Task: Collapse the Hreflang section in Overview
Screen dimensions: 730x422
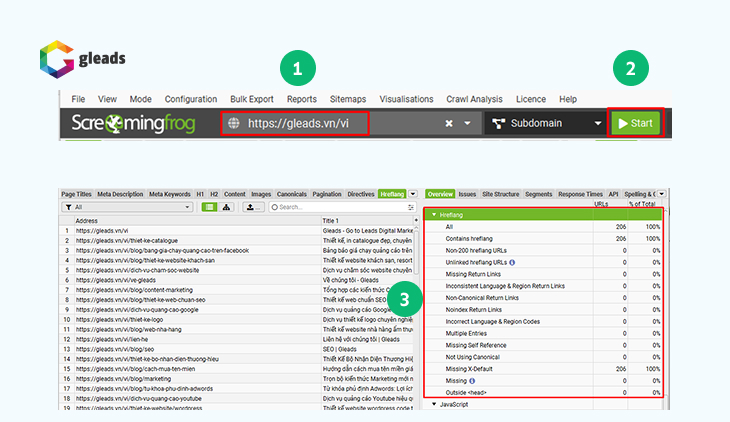Action: click(x=434, y=215)
